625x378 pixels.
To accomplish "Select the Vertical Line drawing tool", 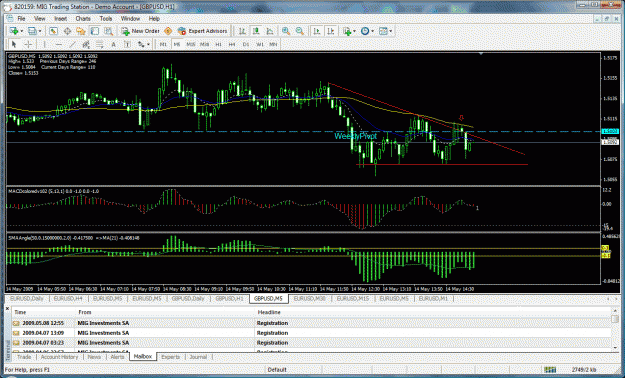I will [x=44, y=44].
